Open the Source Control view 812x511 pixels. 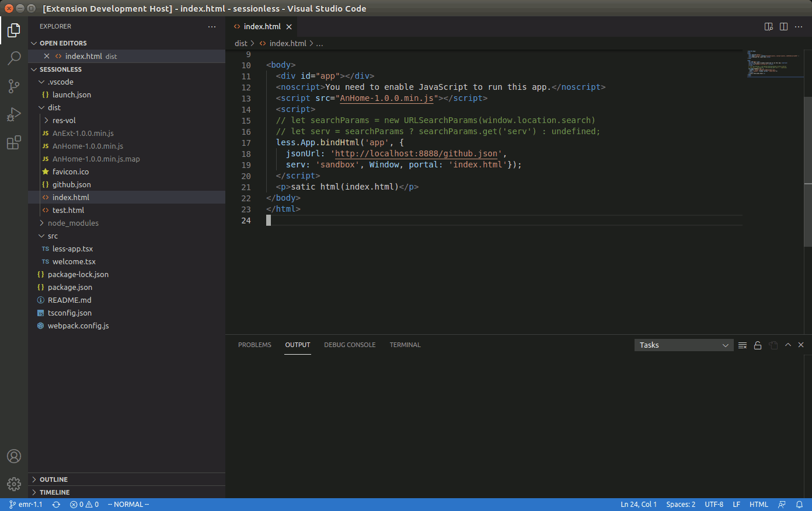pyautogui.click(x=14, y=86)
